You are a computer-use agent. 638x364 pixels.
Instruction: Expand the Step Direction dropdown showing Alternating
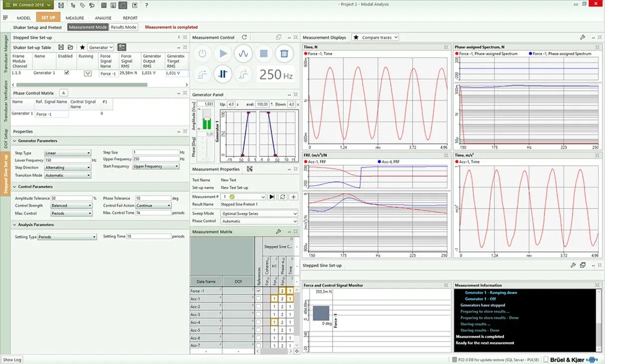[x=67, y=168]
